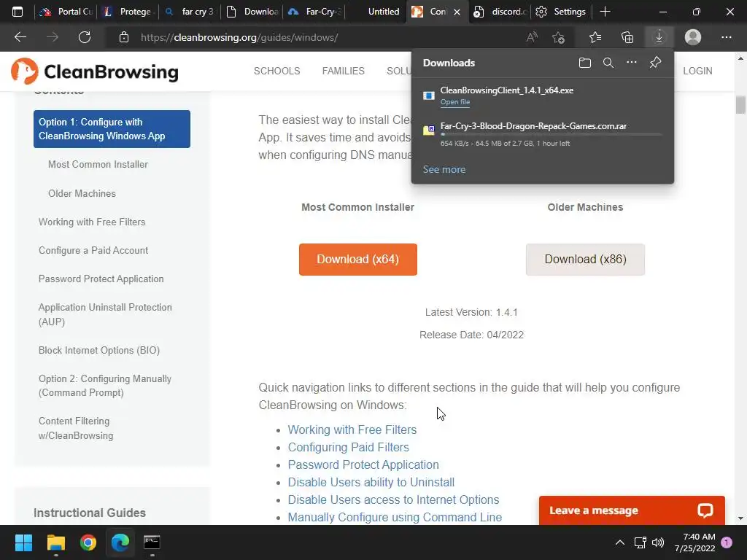Open File Explorer from the taskbar
Viewport: 747px width, 560px height.
(x=55, y=542)
